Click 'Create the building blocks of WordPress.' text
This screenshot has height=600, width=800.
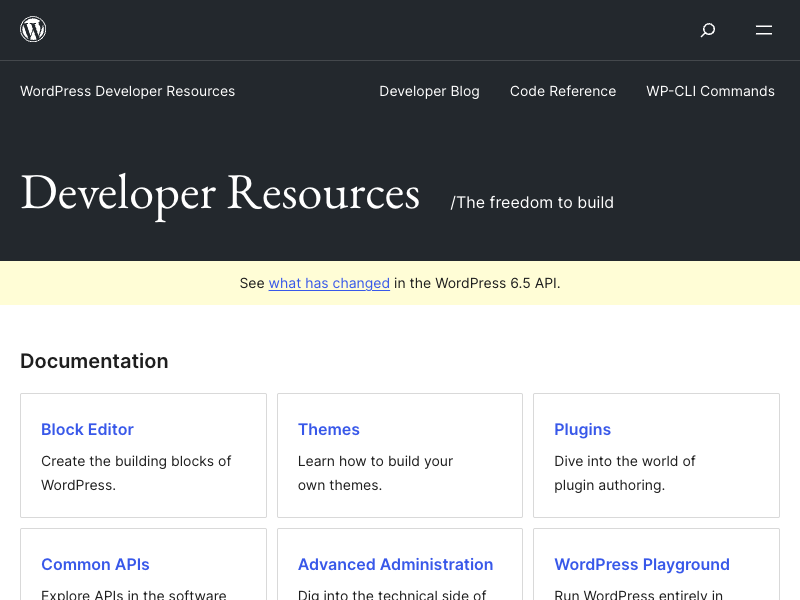pyautogui.click(x=136, y=473)
